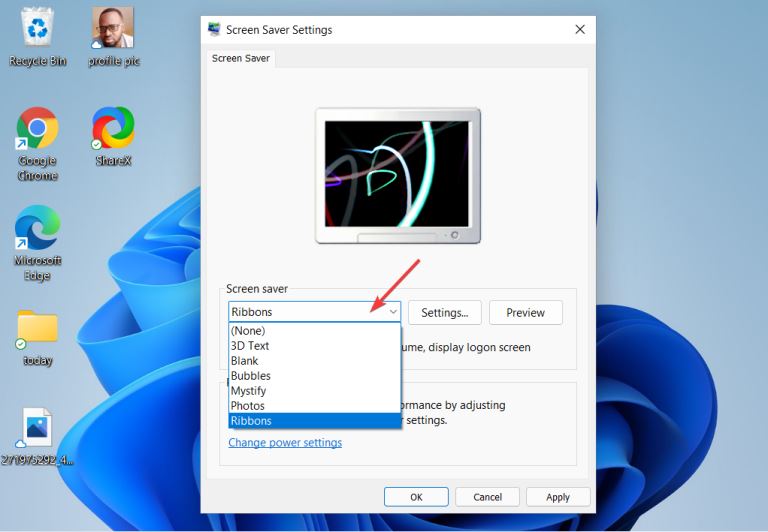The image size is (768, 532).
Task: Confirm with the OK button
Action: pos(416,497)
